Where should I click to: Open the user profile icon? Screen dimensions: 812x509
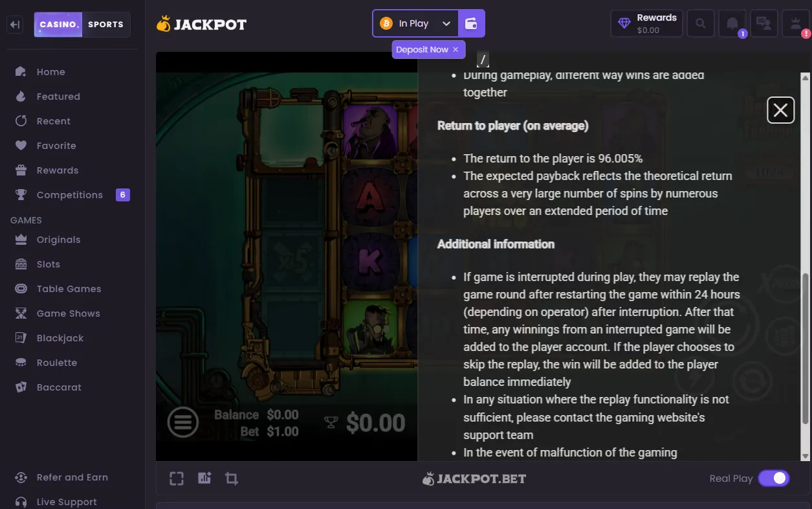pyautogui.click(x=796, y=24)
